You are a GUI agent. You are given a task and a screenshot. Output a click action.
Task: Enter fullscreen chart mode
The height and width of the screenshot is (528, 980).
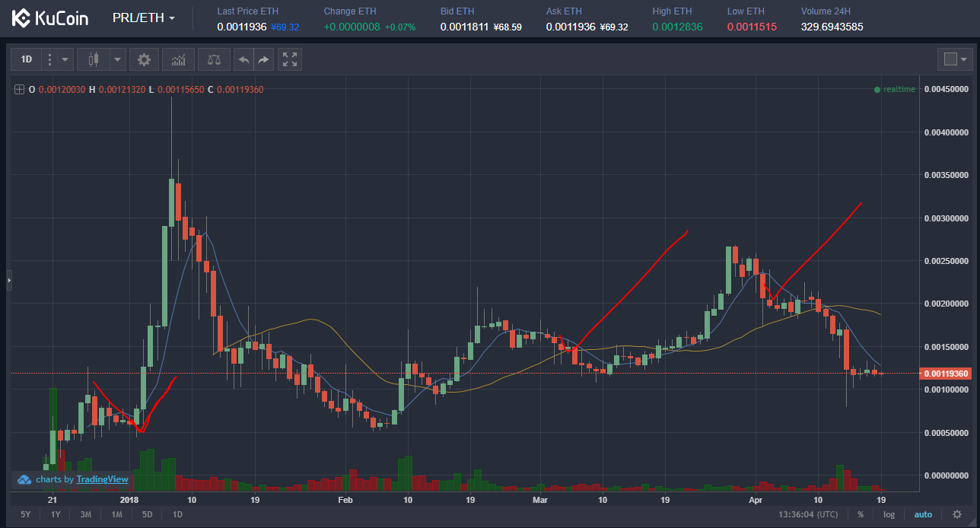coord(290,59)
